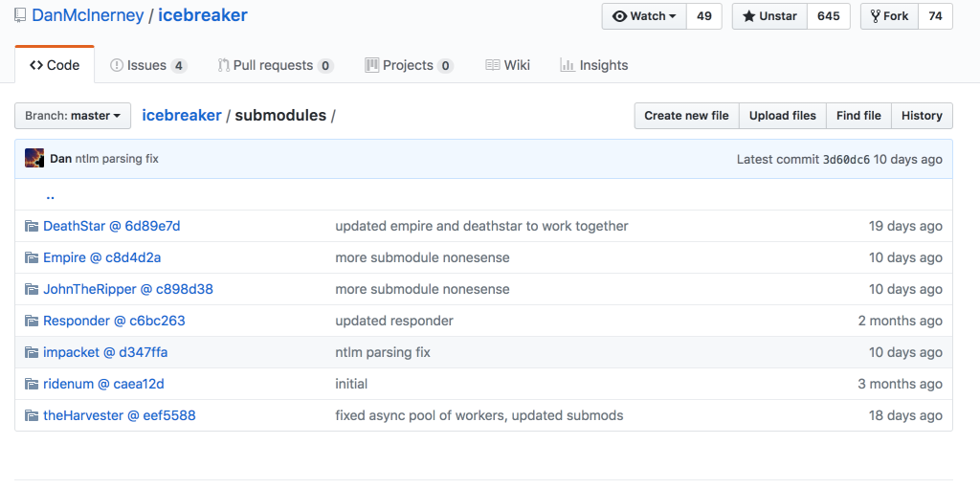Open the latest commit 3d60dc6 link
Image resolution: width=980 pixels, height=489 pixels.
pos(846,159)
